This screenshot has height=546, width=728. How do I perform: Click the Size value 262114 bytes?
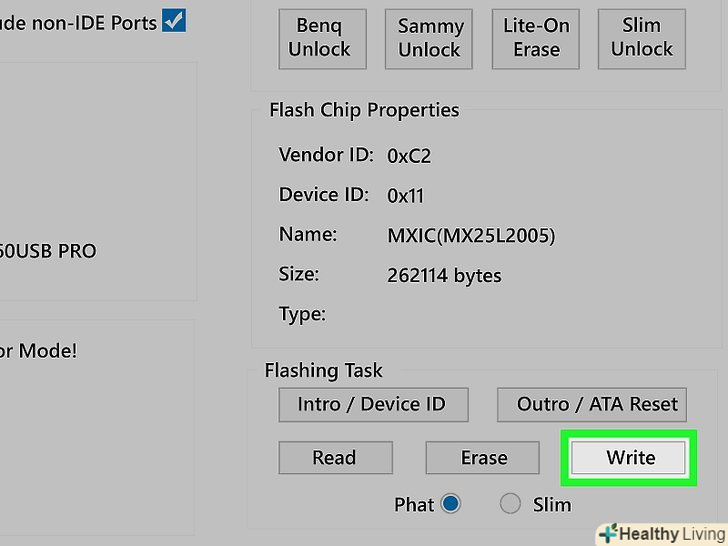point(444,275)
